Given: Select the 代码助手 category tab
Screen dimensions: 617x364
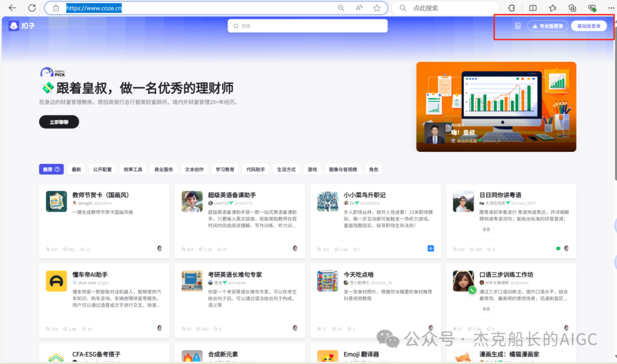Looking at the screenshot, I should pyautogui.click(x=256, y=169).
